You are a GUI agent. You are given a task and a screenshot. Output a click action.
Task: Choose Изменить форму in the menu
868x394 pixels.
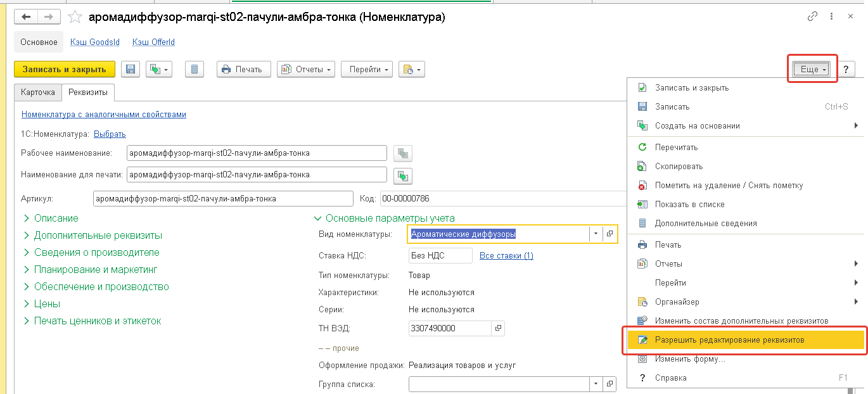(x=689, y=359)
